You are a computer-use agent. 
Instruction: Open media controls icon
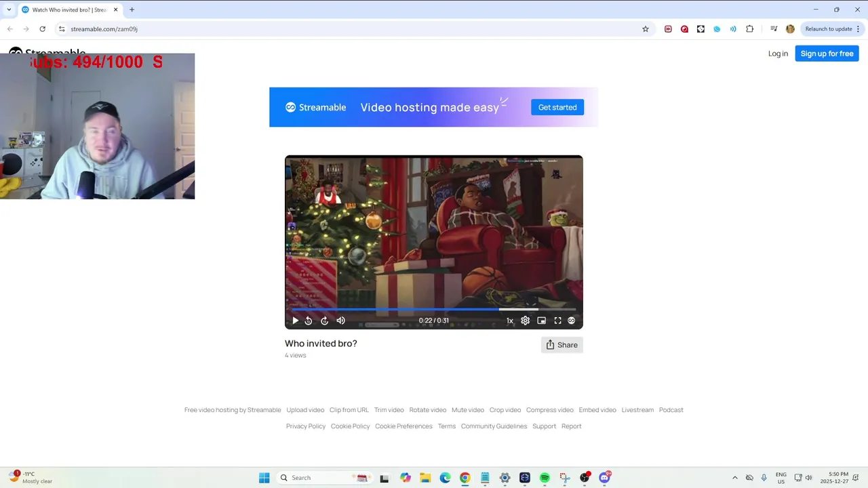click(774, 29)
